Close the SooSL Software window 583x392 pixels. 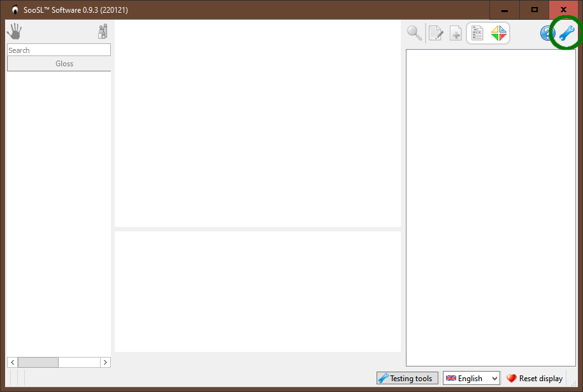coord(564,10)
